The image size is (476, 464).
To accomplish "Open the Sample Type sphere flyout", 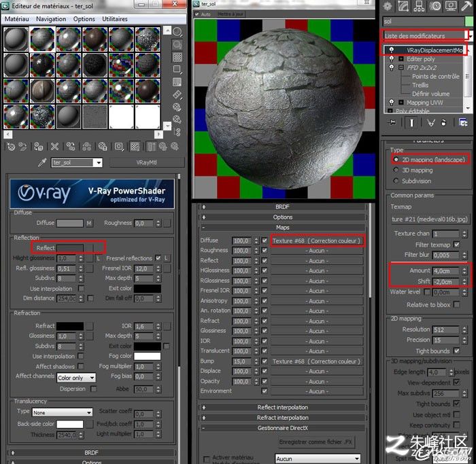I will [x=177, y=32].
